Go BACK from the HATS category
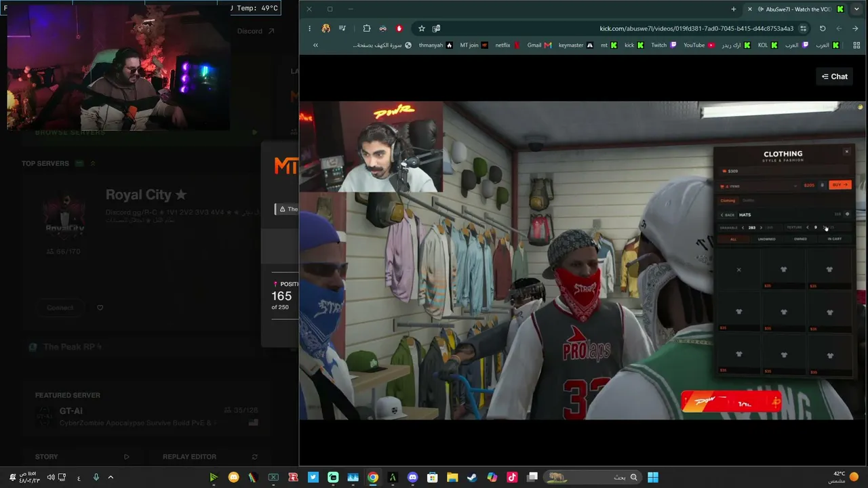This screenshot has height=488, width=868. click(728, 215)
